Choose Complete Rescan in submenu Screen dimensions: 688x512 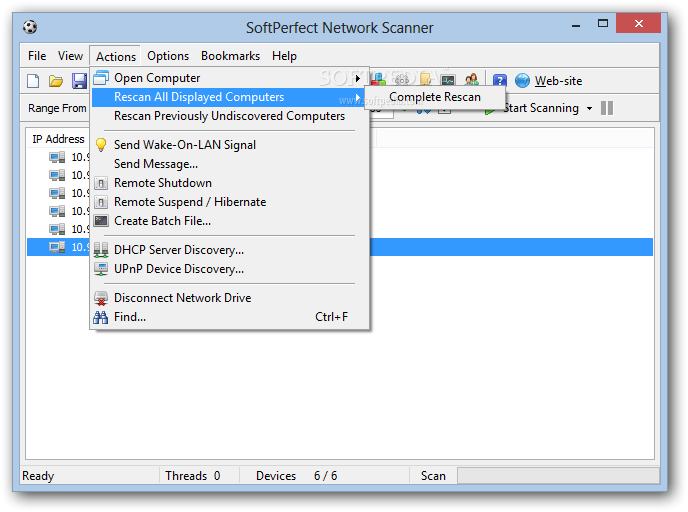tap(435, 97)
